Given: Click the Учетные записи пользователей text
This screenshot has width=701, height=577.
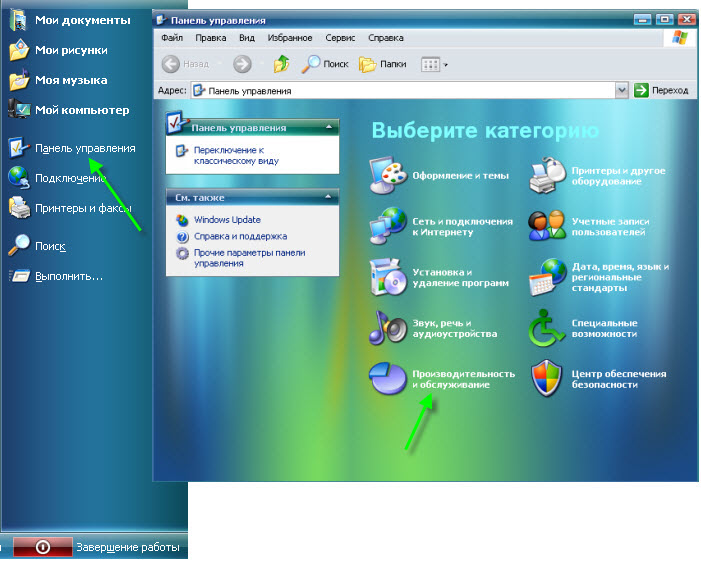Looking at the screenshot, I should 610,227.
